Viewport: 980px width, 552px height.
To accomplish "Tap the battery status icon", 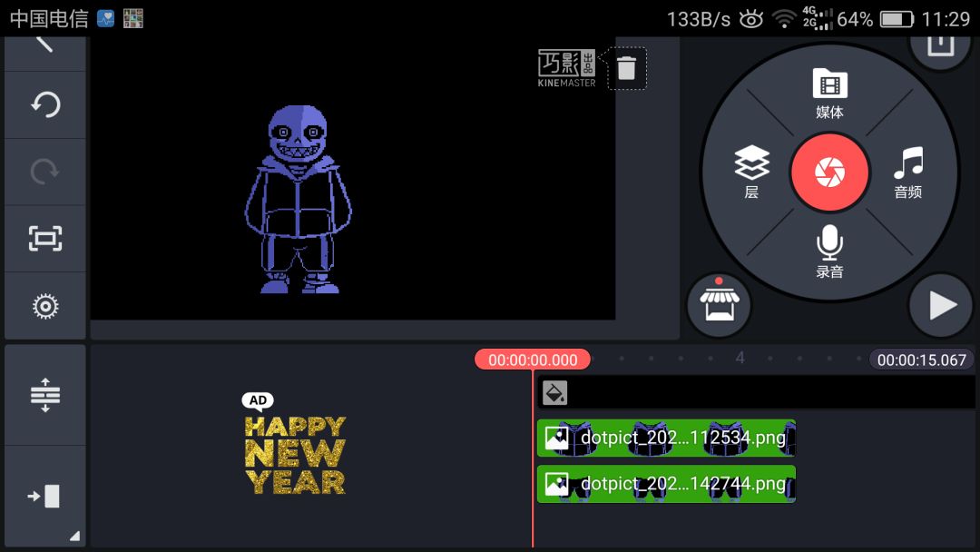I will pyautogui.click(x=897, y=19).
